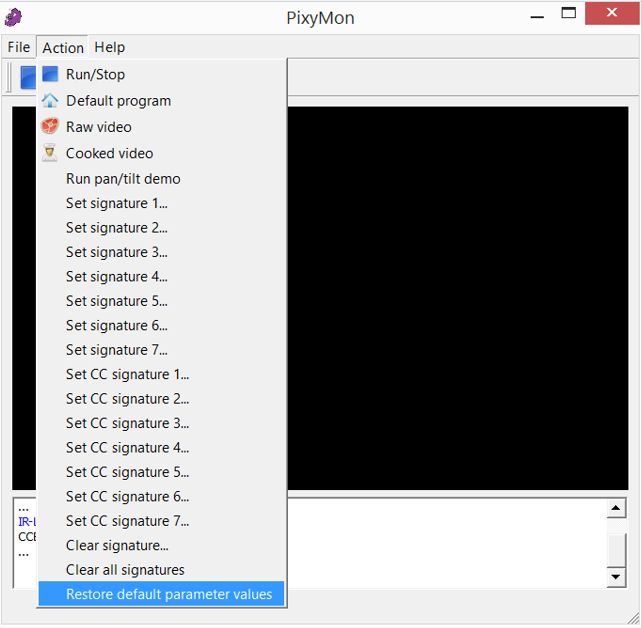641x628 pixels.
Task: Click the Default program text label
Action: click(x=119, y=101)
